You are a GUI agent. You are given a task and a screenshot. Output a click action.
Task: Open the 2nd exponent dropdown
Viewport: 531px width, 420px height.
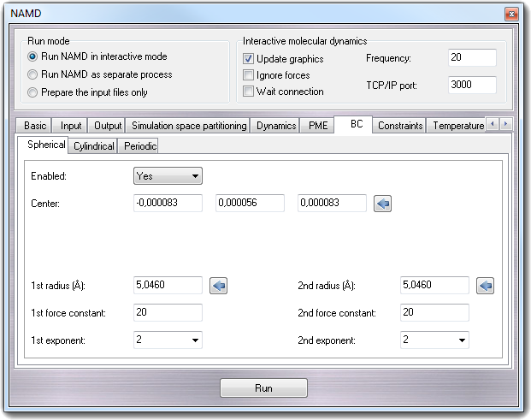click(x=434, y=340)
